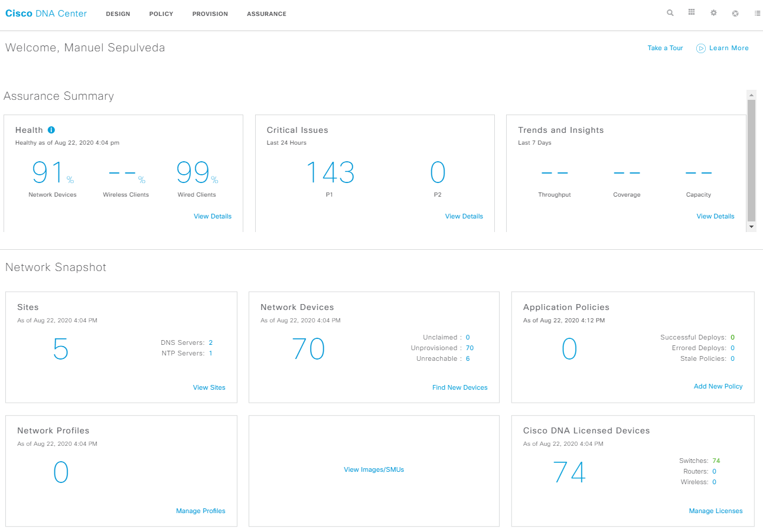Screen dimensions: 763x532
Task: Click the NTP Servers count 1
Action: pos(211,354)
